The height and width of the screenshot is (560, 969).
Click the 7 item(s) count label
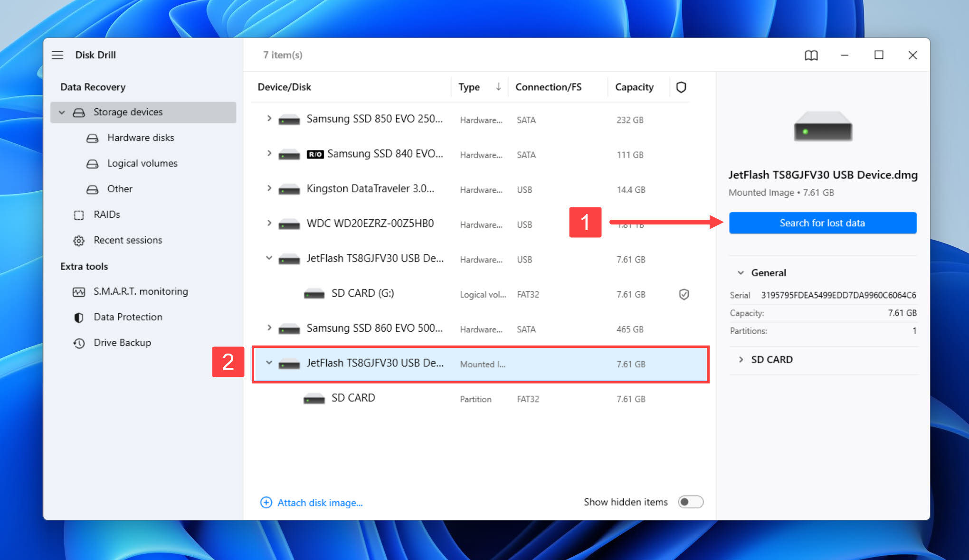coord(283,55)
